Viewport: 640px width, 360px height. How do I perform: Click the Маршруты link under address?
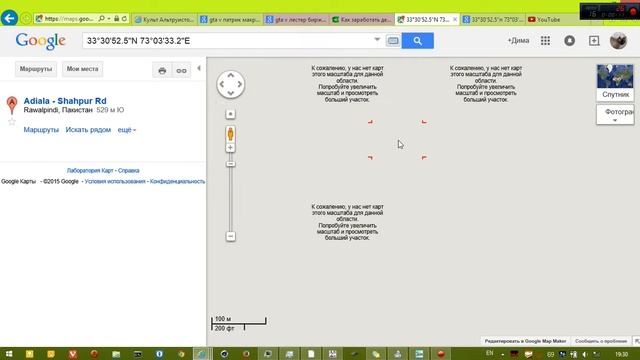point(41,130)
